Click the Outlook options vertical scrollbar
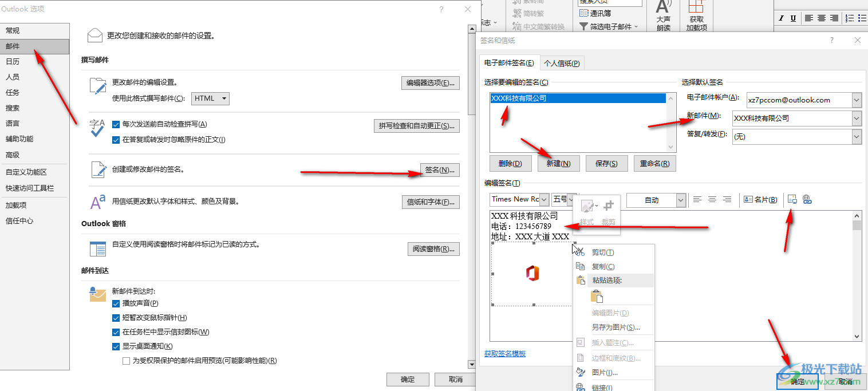Screen dimensions: 868x391 [472, 196]
